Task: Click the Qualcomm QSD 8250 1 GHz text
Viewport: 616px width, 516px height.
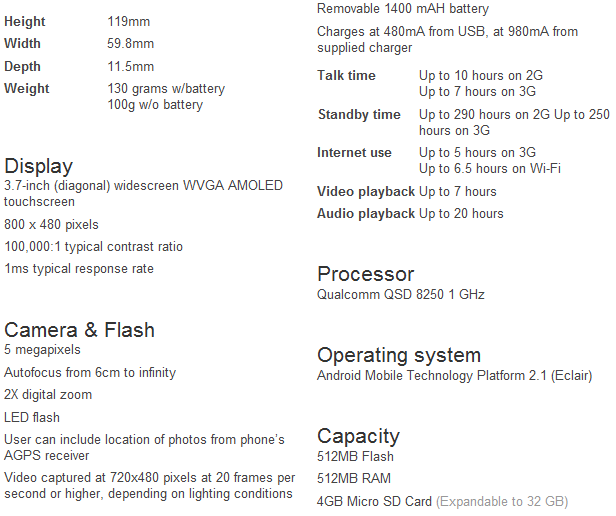Action: [x=401, y=295]
